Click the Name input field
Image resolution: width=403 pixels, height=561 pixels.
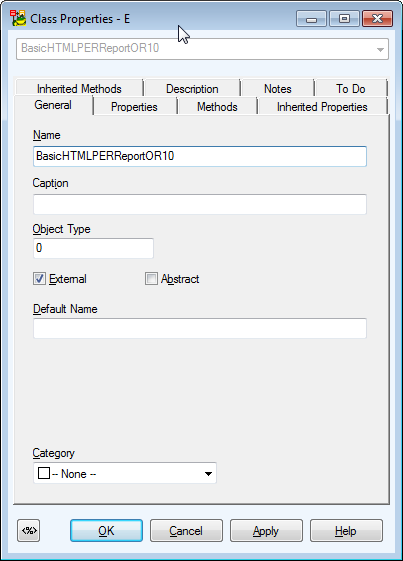click(x=200, y=156)
